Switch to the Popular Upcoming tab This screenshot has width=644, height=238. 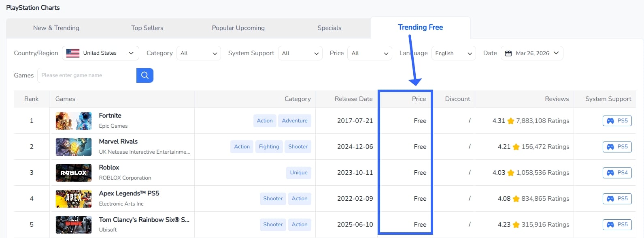238,28
